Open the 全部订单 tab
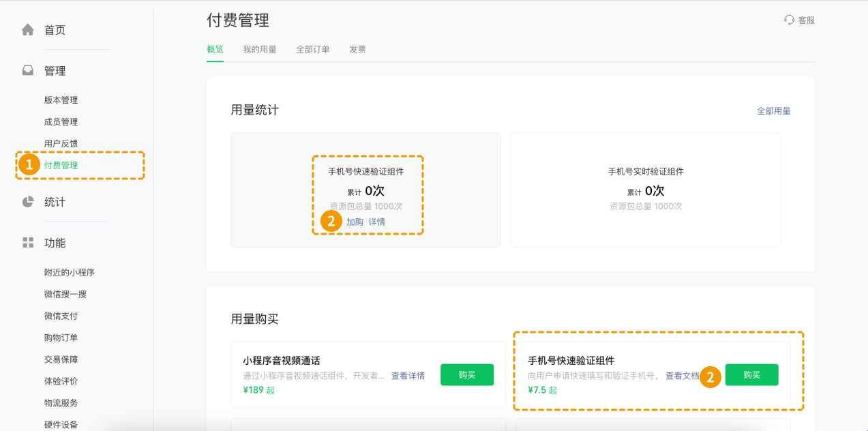Screen dimensions: 868x431 (x=312, y=50)
